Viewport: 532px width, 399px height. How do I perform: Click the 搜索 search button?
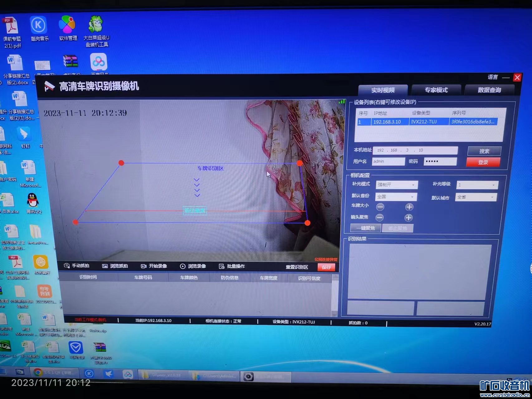[x=484, y=151]
